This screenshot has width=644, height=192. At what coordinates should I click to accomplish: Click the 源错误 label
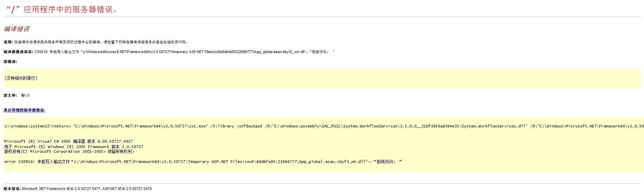[x=10, y=62]
